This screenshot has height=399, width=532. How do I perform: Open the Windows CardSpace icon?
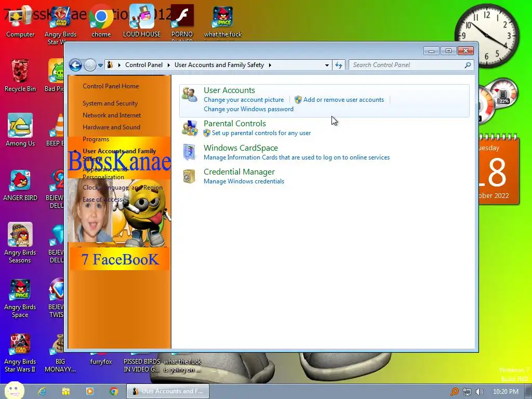(189, 152)
